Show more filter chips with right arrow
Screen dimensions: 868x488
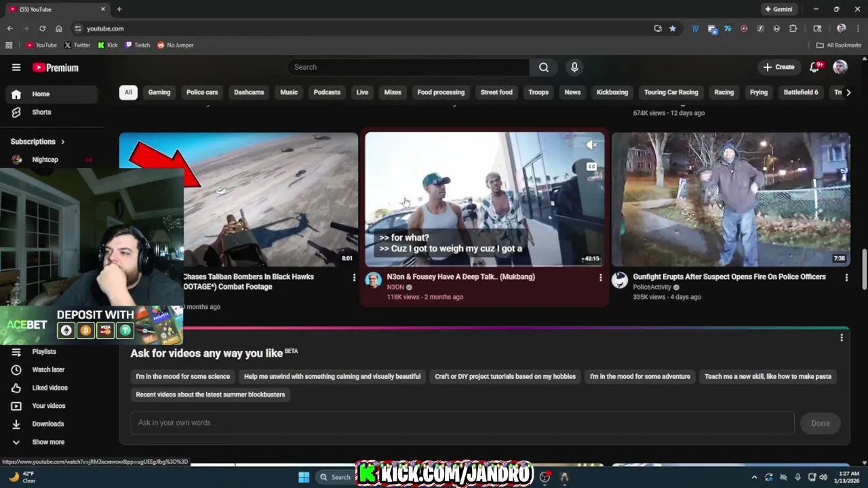[x=848, y=92]
